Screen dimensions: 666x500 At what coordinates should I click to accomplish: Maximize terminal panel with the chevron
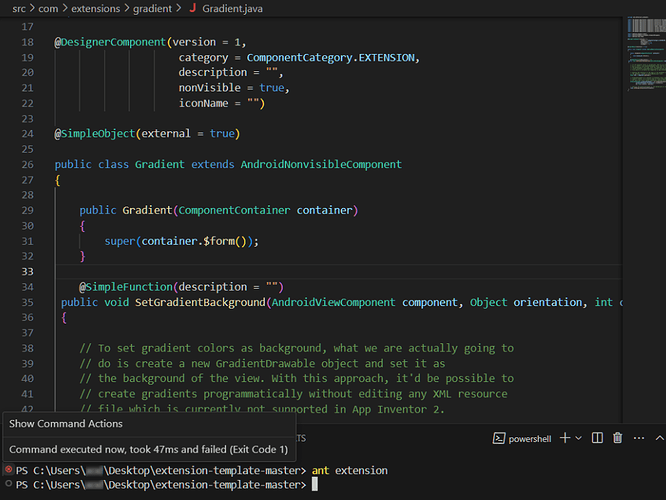pos(659,438)
